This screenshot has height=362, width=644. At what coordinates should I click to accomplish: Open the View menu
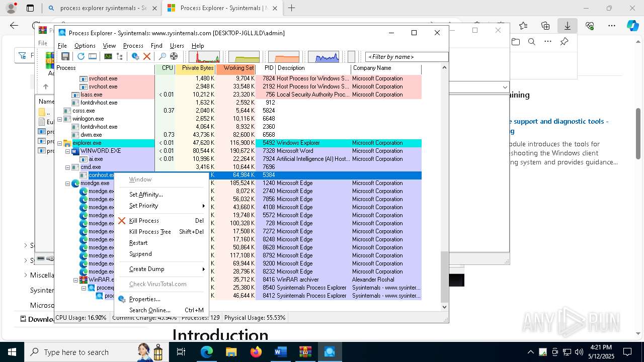(109, 46)
